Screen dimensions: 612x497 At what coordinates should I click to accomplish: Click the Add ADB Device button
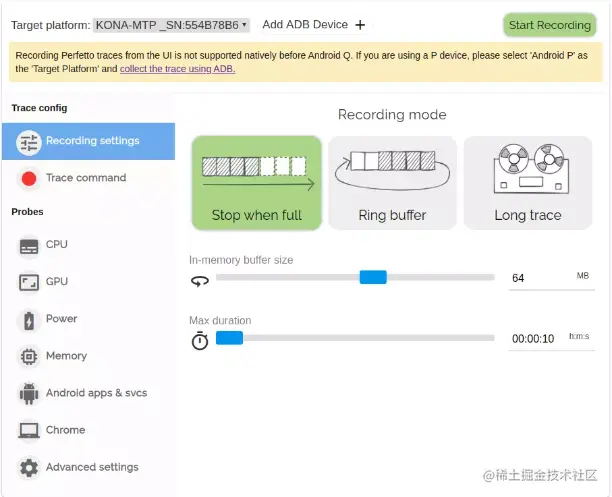[314, 25]
